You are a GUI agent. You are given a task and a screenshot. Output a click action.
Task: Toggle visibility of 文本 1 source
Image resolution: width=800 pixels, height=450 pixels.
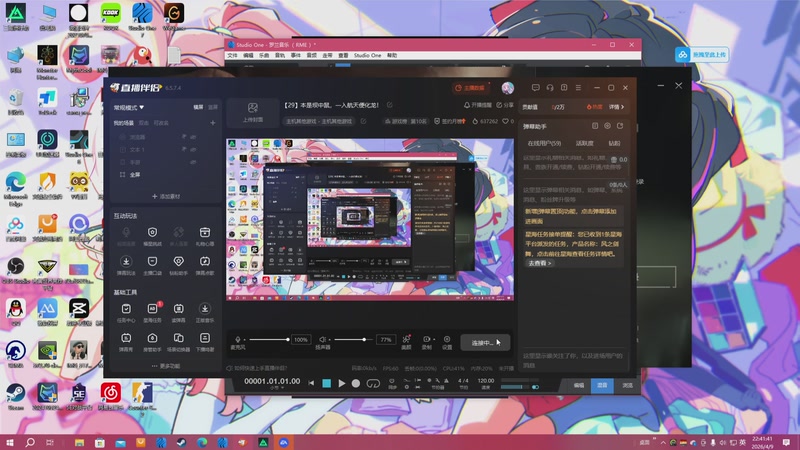[x=194, y=149]
